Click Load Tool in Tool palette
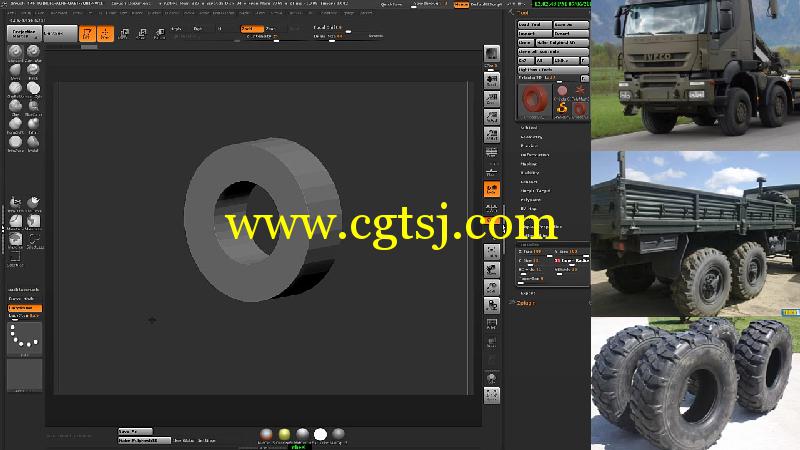 coord(535,24)
